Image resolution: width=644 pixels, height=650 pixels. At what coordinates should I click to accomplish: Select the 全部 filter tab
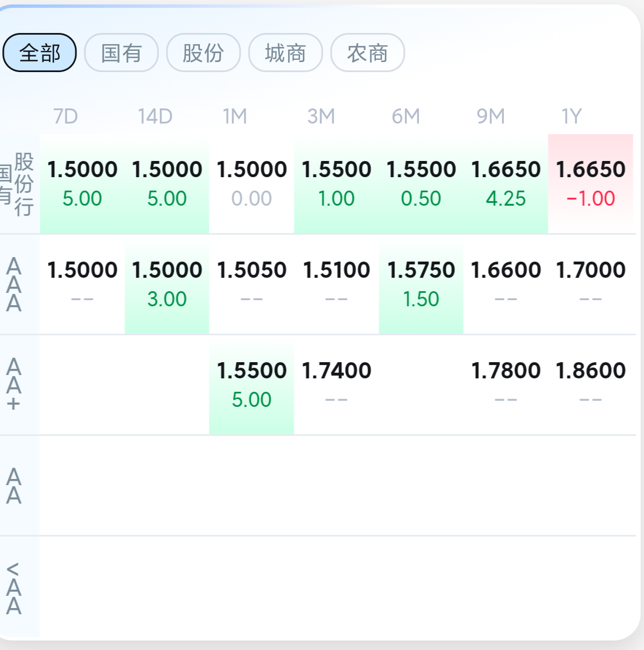click(x=39, y=53)
